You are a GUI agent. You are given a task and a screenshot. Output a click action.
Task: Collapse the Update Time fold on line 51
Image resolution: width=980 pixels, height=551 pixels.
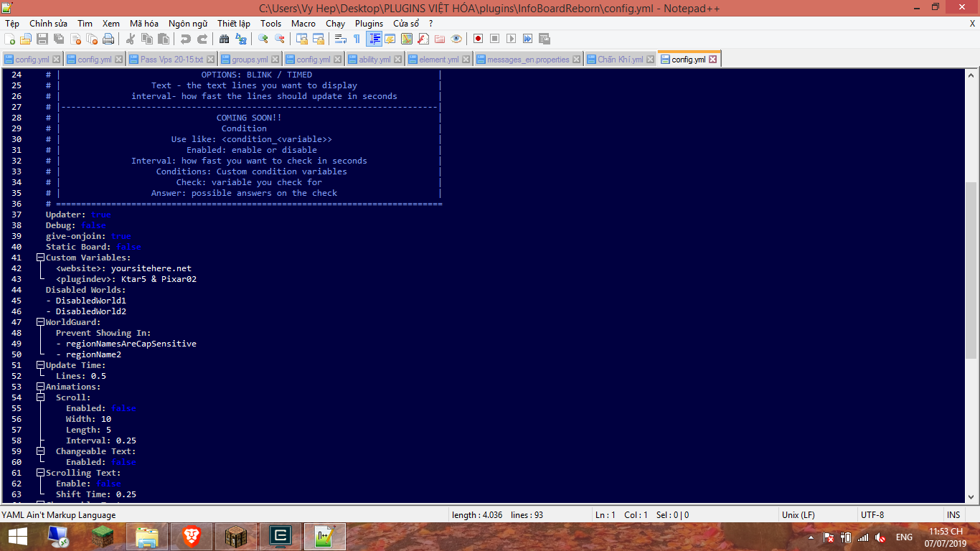pyautogui.click(x=41, y=365)
